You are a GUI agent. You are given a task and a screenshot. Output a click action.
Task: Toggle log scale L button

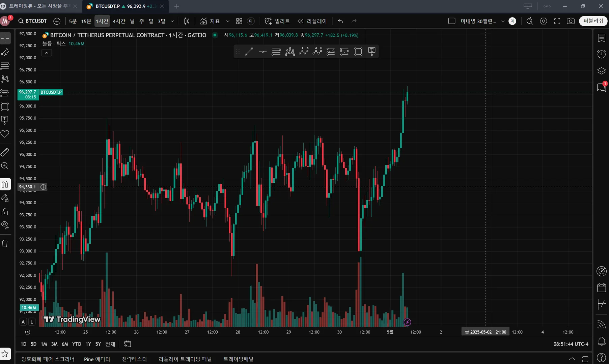tap(32, 322)
